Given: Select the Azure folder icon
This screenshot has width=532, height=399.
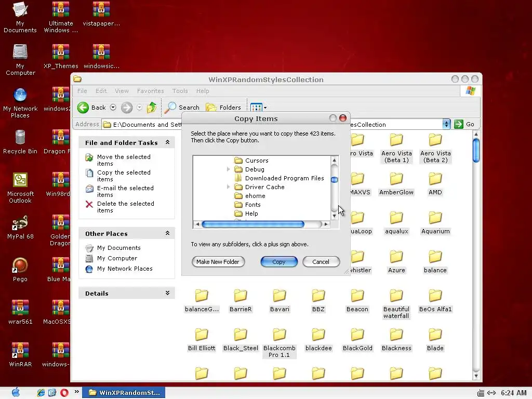Looking at the screenshot, I should tap(396, 257).
